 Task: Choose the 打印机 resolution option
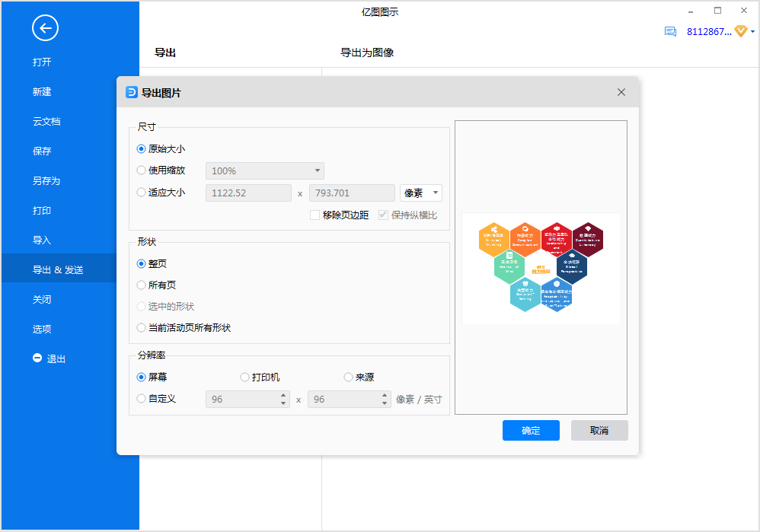pos(244,377)
